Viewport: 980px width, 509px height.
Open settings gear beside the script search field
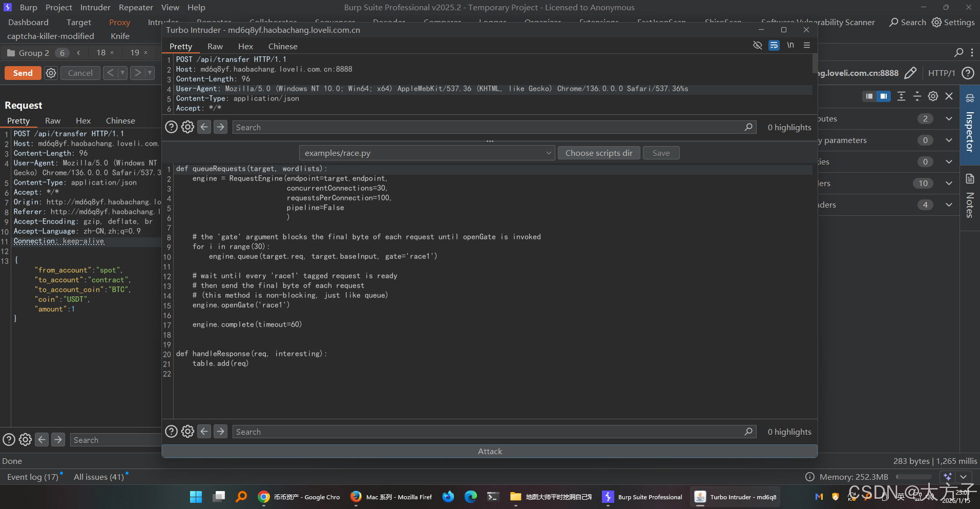pyautogui.click(x=187, y=432)
